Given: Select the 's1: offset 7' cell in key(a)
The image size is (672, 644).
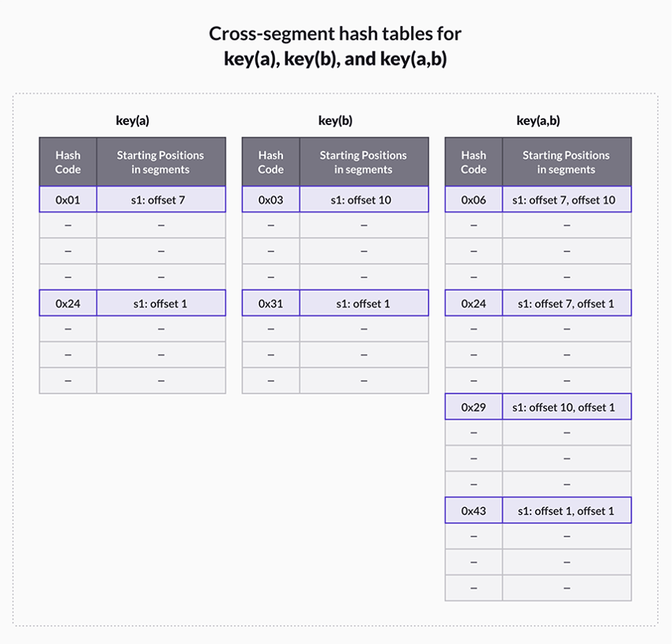Looking at the screenshot, I should (160, 200).
